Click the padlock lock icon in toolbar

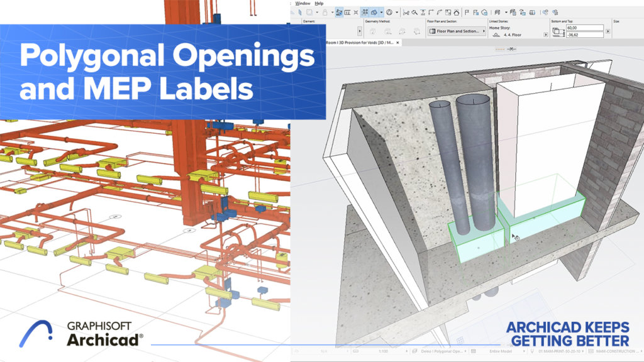click(x=325, y=12)
